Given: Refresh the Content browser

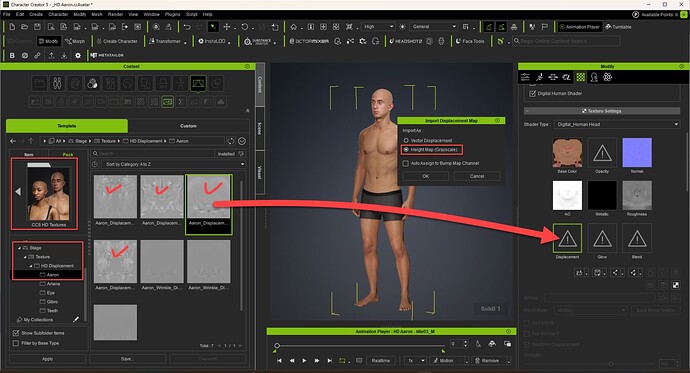Looking at the screenshot, I should click(231, 141).
